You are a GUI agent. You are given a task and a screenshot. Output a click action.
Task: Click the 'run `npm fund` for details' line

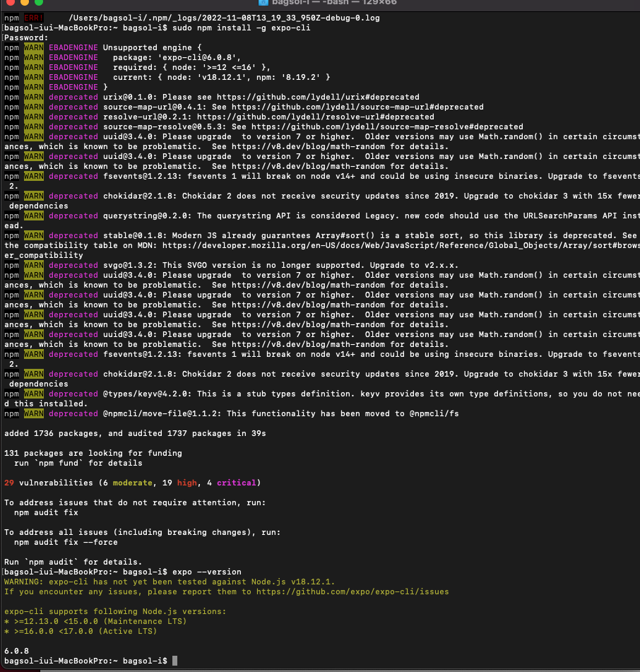pos(78,463)
